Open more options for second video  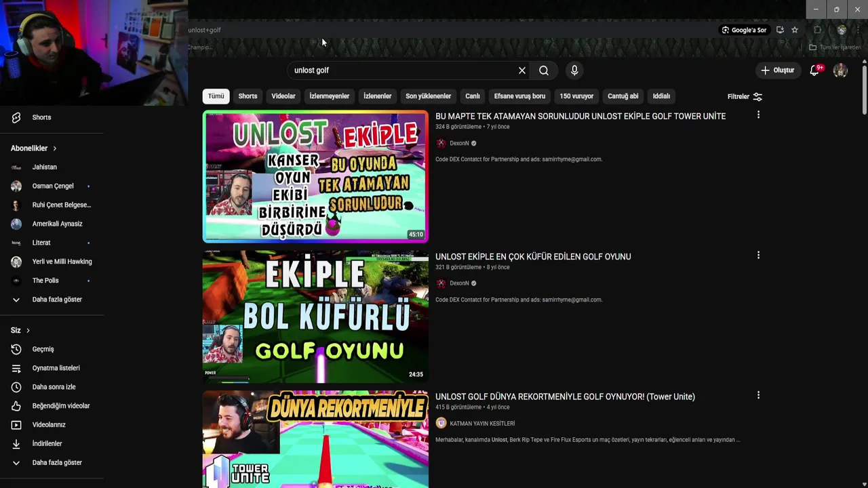758,256
